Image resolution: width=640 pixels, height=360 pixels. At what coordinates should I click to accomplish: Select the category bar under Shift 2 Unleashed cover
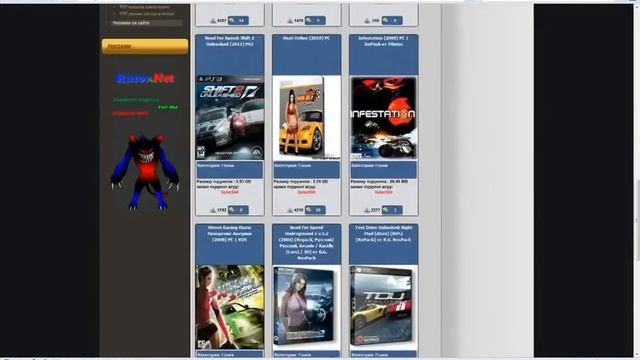coord(230,169)
